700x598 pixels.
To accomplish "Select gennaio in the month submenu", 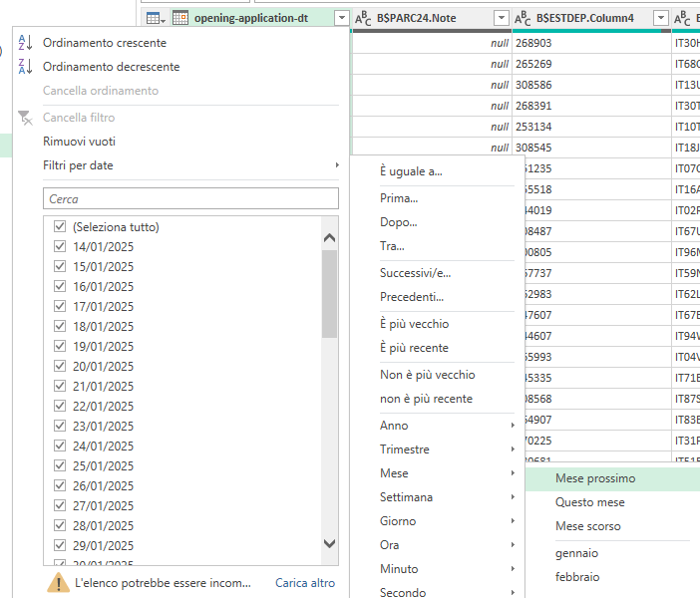I will pos(576,553).
